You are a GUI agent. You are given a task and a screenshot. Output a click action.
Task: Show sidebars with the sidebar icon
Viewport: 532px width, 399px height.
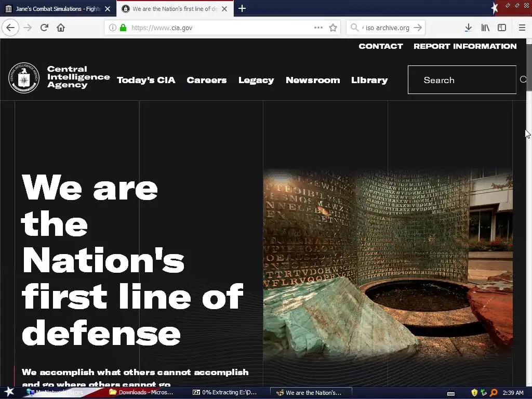[502, 28]
